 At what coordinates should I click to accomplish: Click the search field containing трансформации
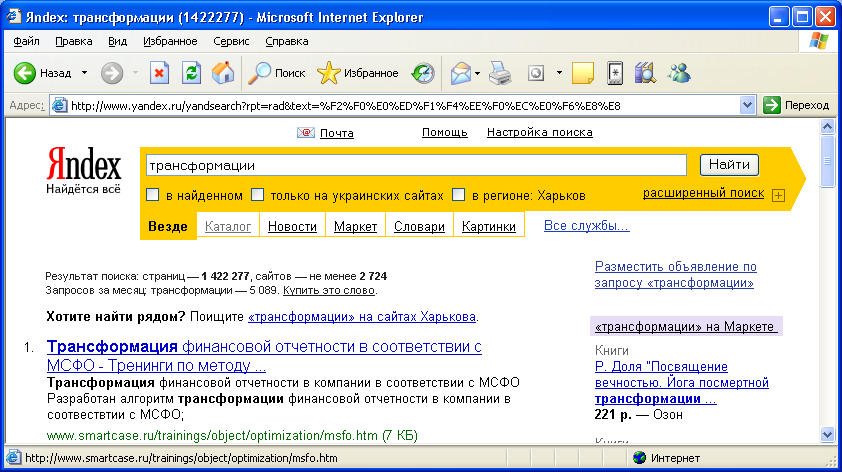[416, 165]
